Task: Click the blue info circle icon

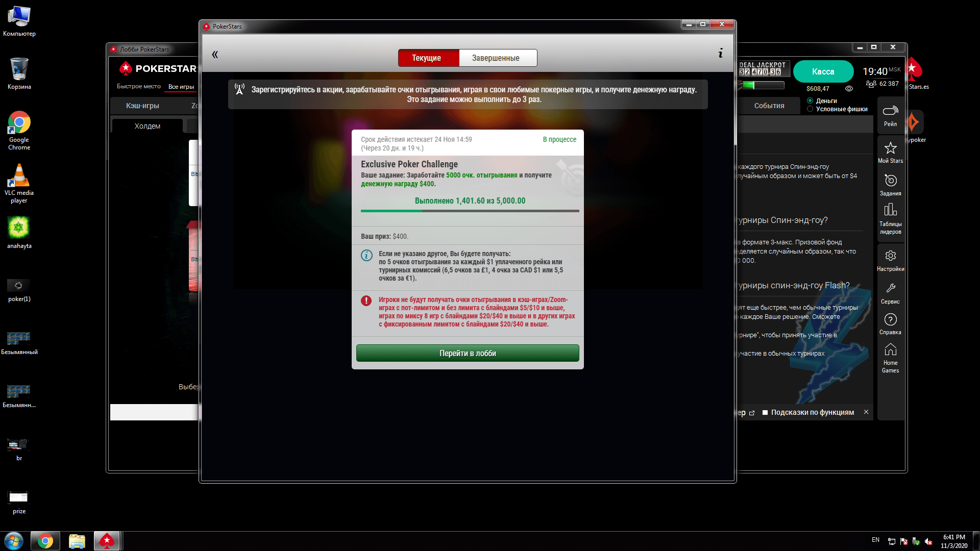Action: point(366,255)
